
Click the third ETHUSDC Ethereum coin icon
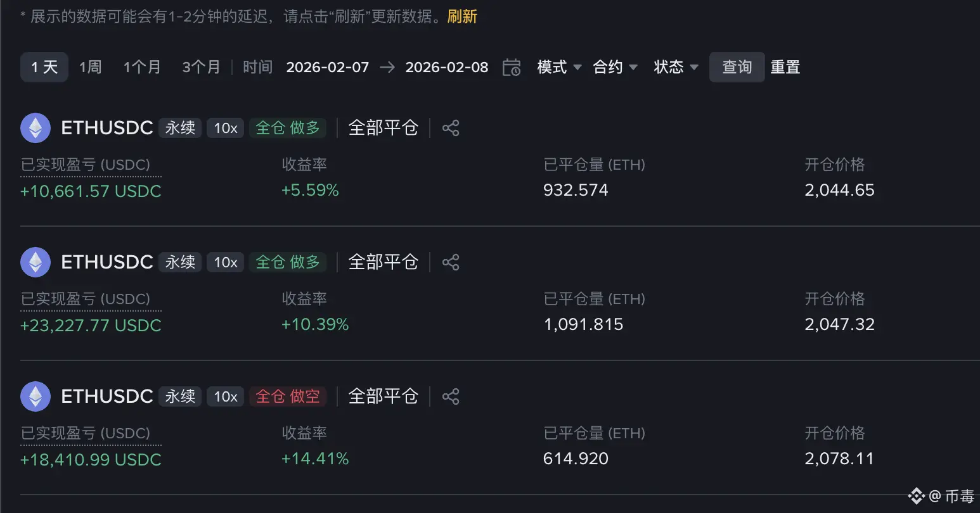(x=35, y=396)
